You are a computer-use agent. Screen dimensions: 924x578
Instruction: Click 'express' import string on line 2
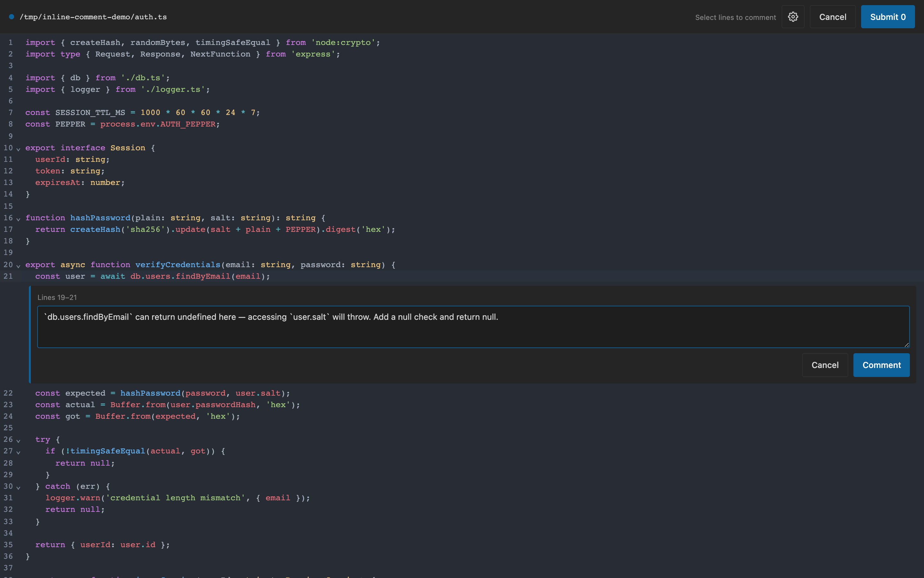(x=313, y=54)
